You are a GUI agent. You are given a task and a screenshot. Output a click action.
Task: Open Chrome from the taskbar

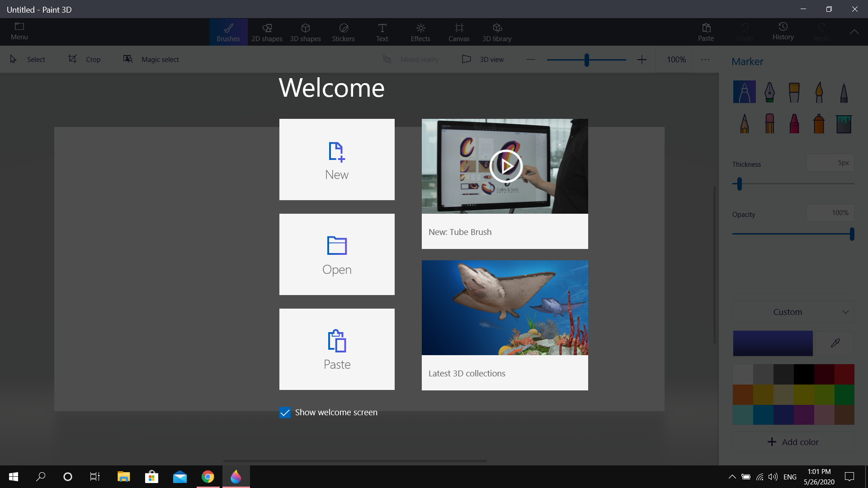tap(208, 477)
